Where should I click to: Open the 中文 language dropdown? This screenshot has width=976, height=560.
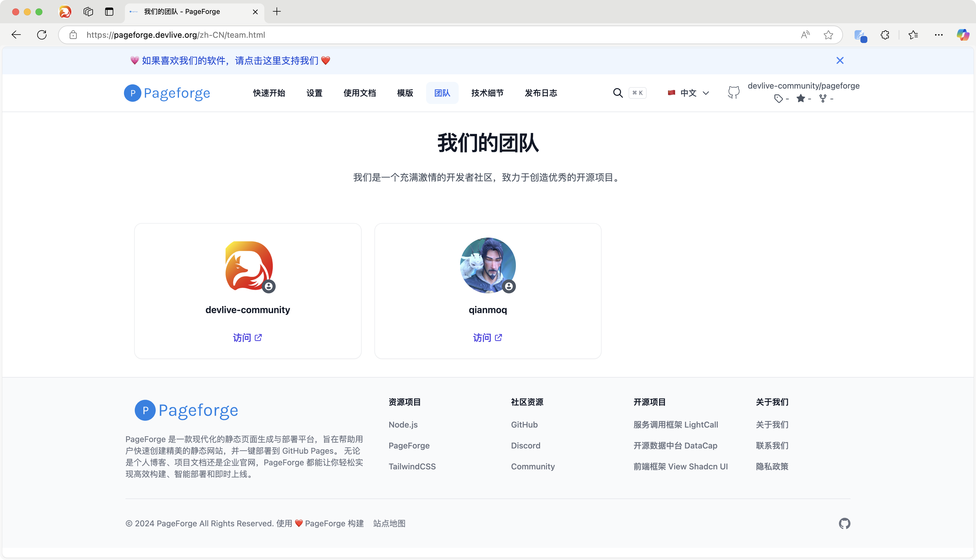(x=688, y=93)
